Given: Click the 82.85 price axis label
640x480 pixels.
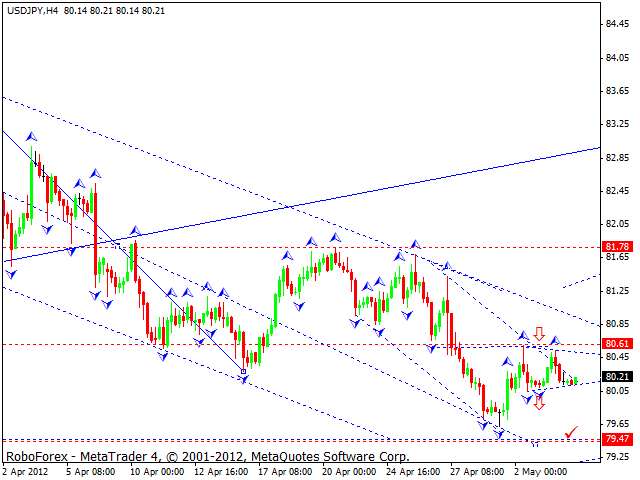Looking at the screenshot, I should pyautogui.click(x=617, y=157).
